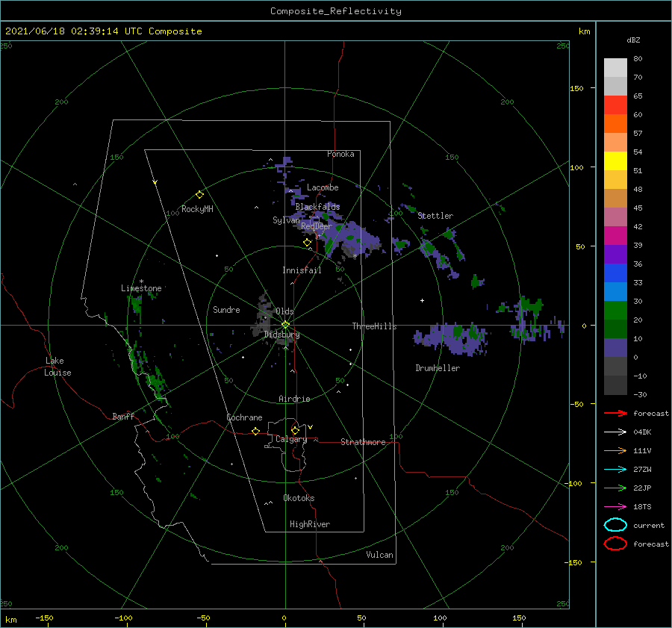The image size is (672, 628).
Task: Select the orange 111V arrow icon
Action: tap(615, 450)
